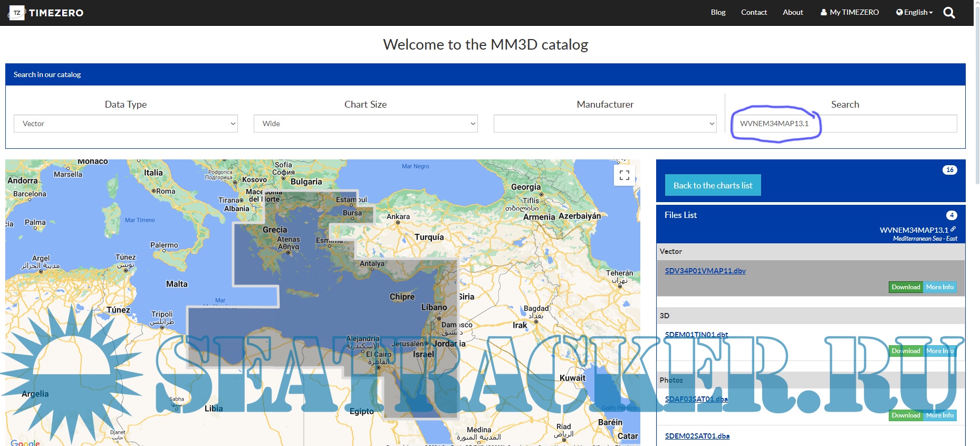Viewport: 980px width, 446px height.
Task: Click the TIMEZERO logo icon
Action: click(17, 13)
